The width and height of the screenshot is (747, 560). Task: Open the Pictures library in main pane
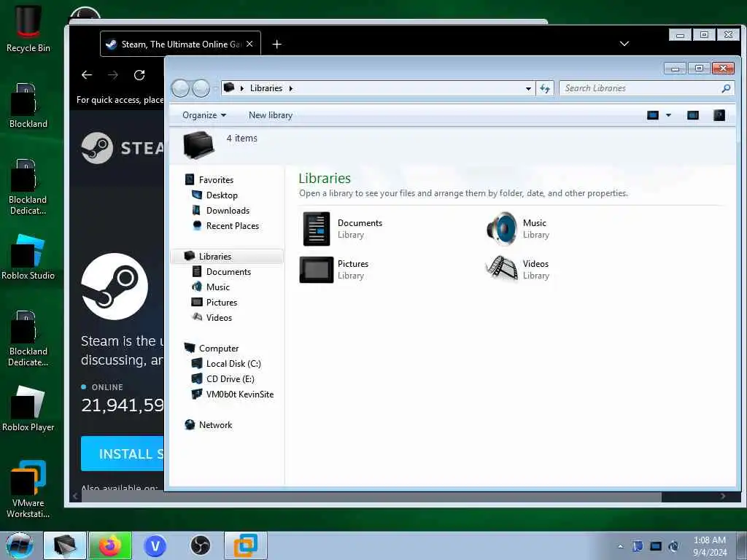(334, 270)
